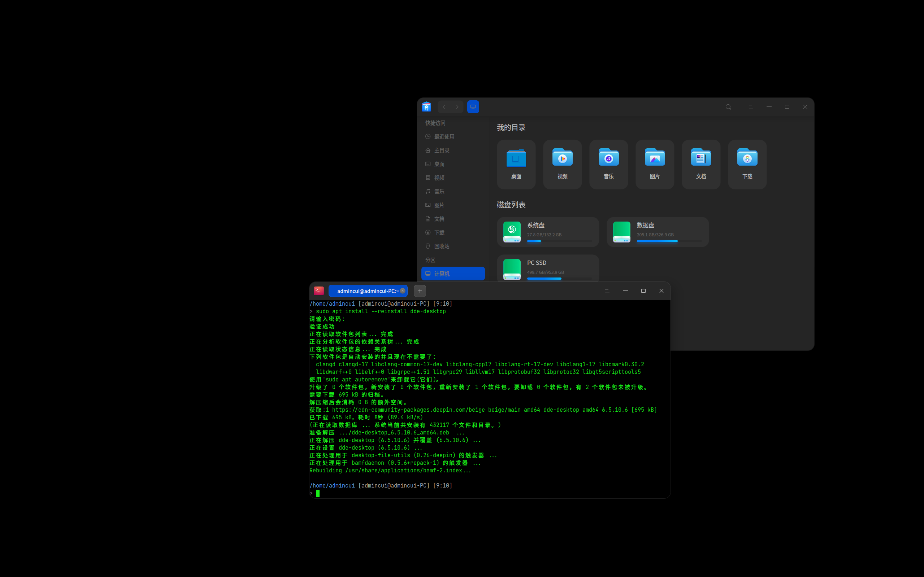This screenshot has width=924, height=577.
Task: Open the 数据盘 disk entry
Action: [x=658, y=232]
